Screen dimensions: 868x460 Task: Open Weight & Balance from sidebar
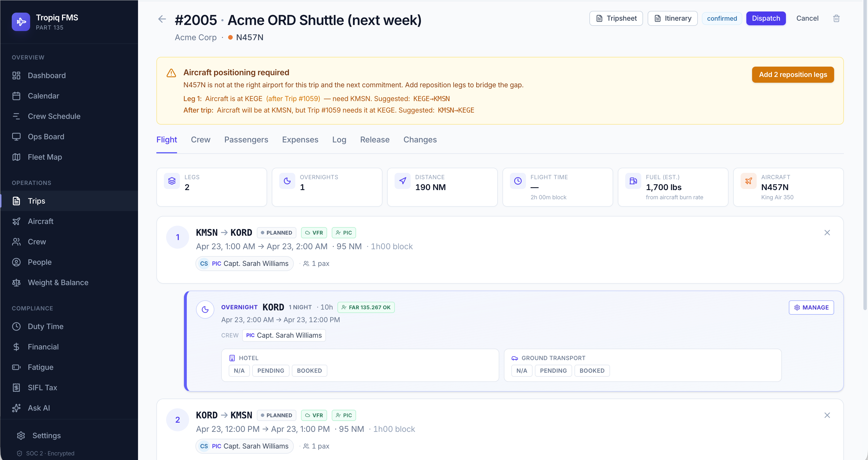coord(58,282)
